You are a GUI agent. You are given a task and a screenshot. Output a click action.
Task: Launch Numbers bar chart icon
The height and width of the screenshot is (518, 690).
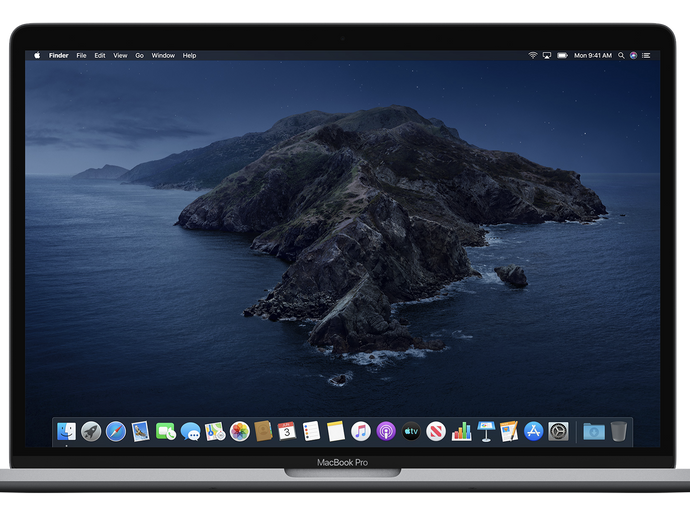(461, 431)
